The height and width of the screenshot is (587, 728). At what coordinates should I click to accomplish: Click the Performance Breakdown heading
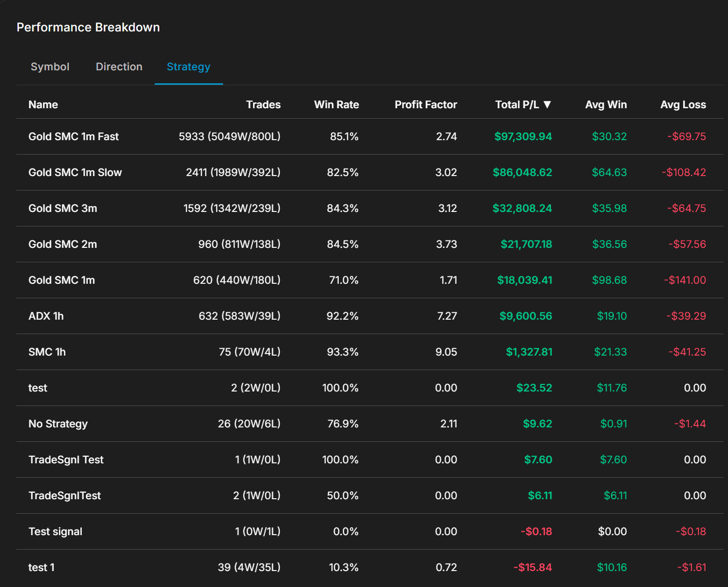click(x=88, y=27)
